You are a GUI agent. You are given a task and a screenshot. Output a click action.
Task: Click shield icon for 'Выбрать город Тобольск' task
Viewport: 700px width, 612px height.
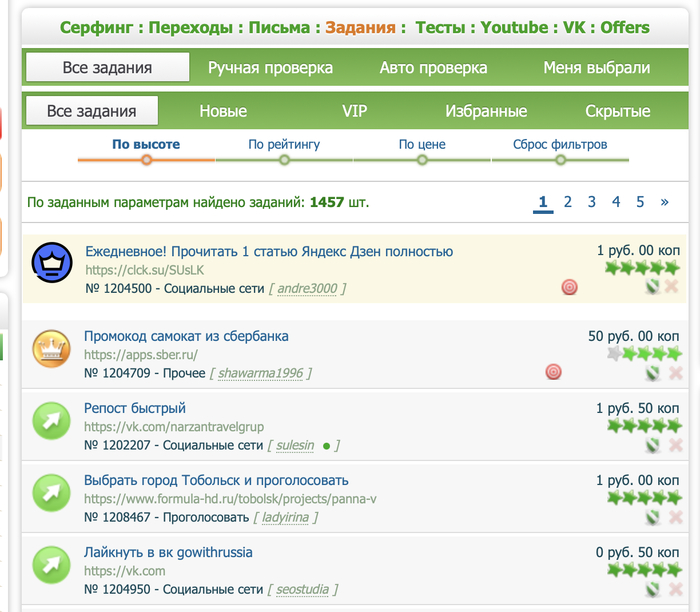(653, 517)
